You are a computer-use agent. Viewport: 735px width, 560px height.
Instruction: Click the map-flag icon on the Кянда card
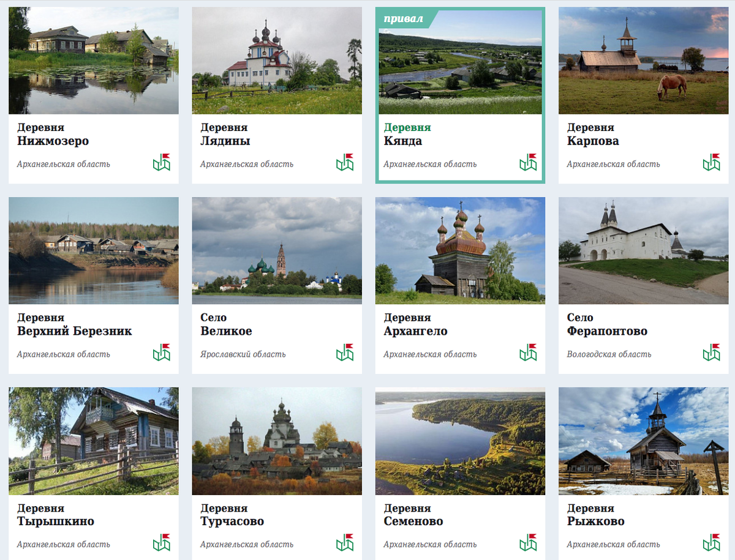528,162
